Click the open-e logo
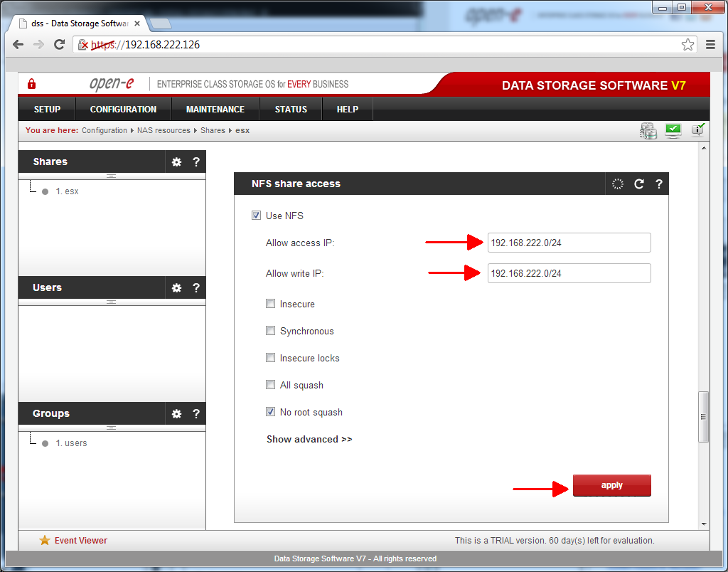Viewport: 728px width, 572px height. pyautogui.click(x=112, y=84)
